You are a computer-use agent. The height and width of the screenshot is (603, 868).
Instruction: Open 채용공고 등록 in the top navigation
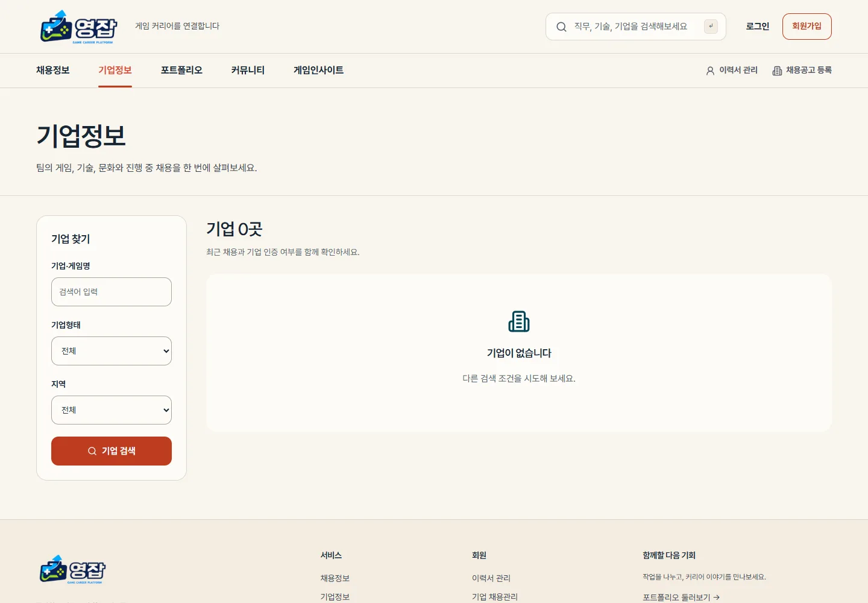click(802, 71)
